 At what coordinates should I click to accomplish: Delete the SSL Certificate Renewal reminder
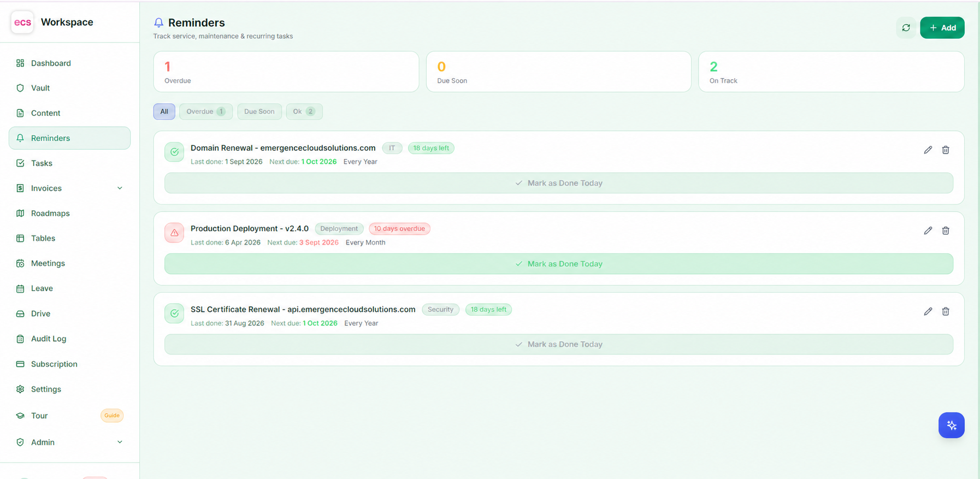coord(946,311)
